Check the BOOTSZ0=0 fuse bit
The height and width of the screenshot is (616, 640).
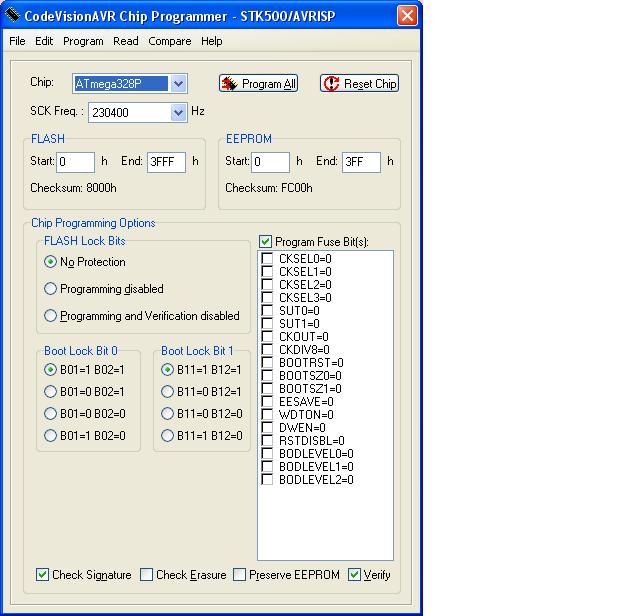tap(267, 376)
